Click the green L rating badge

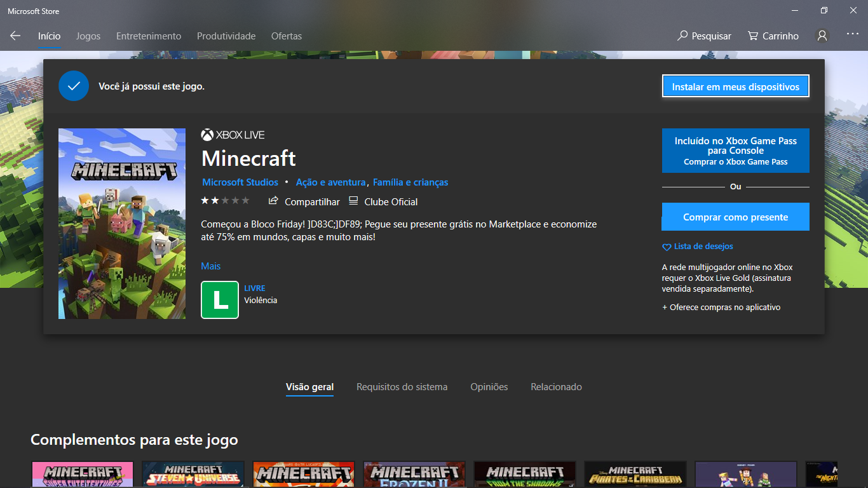pyautogui.click(x=220, y=300)
